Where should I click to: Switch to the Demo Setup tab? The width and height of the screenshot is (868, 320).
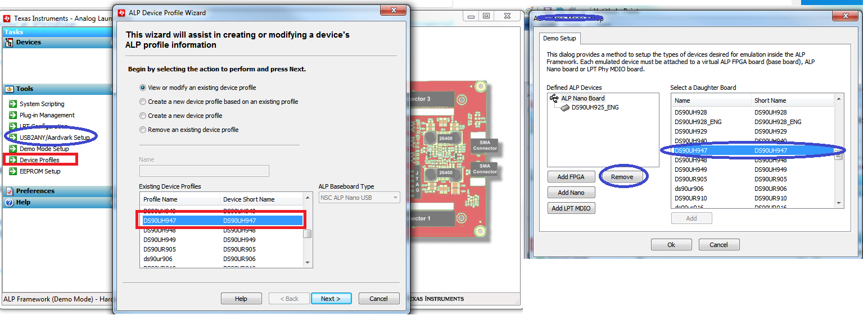coord(559,39)
